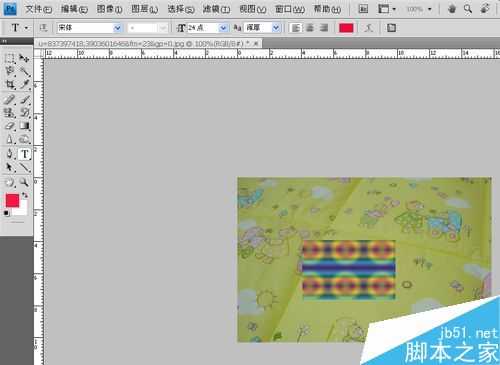Screen dimensions: 500x365
Task: Open the character and paragraph panel
Action: [x=391, y=28]
